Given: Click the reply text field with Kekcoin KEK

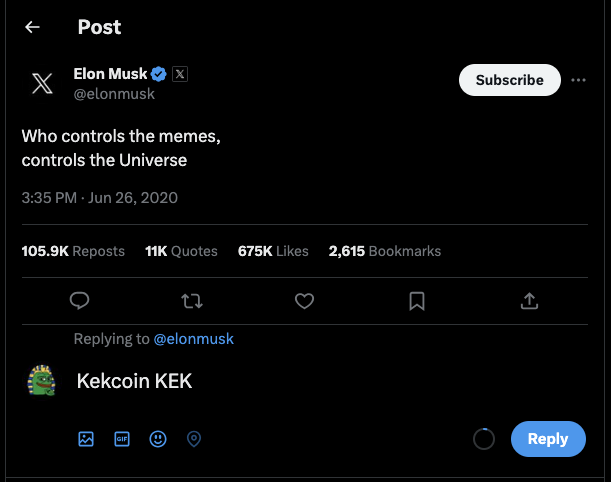Looking at the screenshot, I should pos(300,381).
